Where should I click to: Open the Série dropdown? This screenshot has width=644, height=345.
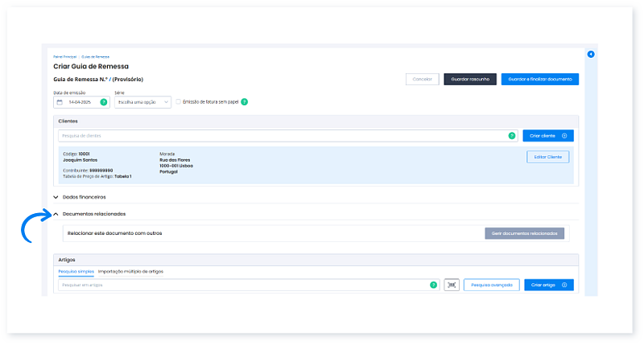pos(142,102)
